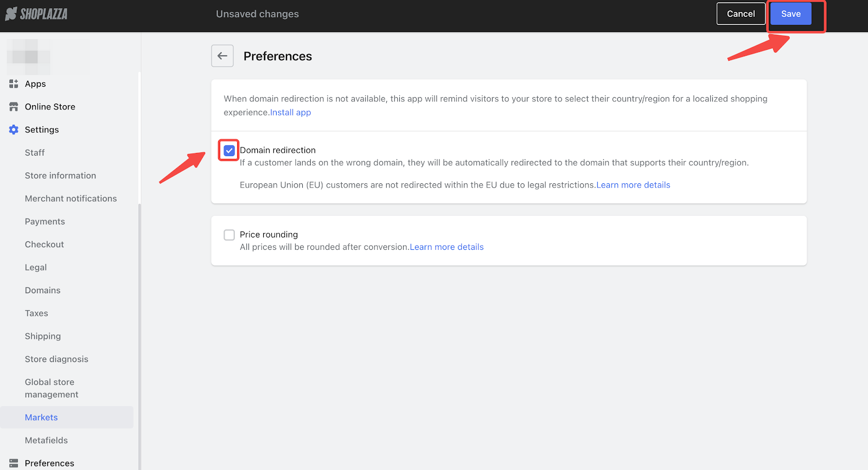Go to Checkout settings
Viewport: 868px width, 470px height.
tap(44, 244)
